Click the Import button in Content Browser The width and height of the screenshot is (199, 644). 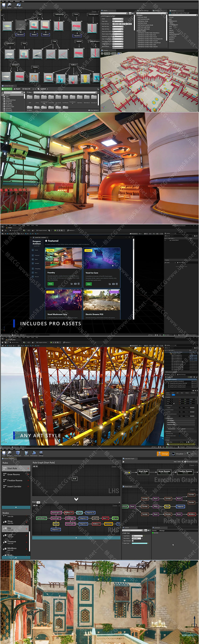17,89
